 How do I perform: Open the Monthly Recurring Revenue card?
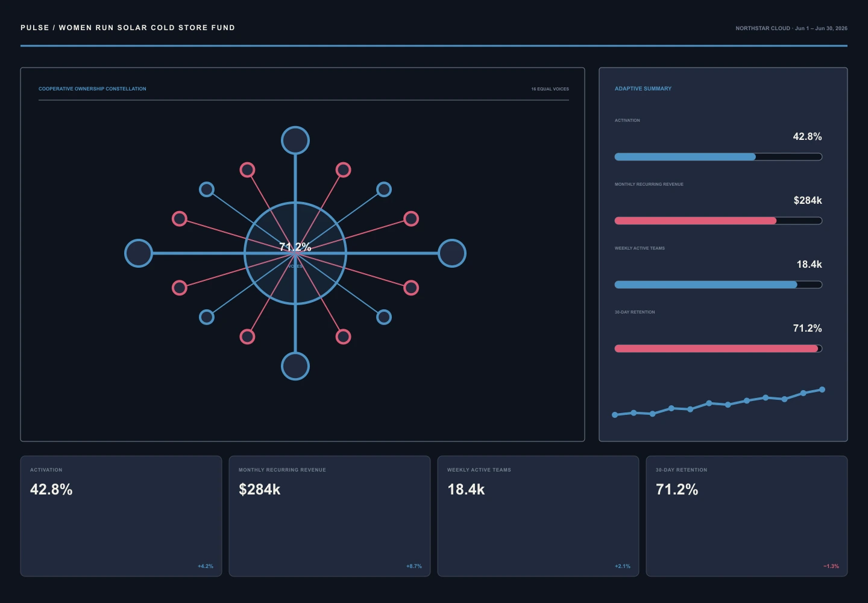coord(330,516)
